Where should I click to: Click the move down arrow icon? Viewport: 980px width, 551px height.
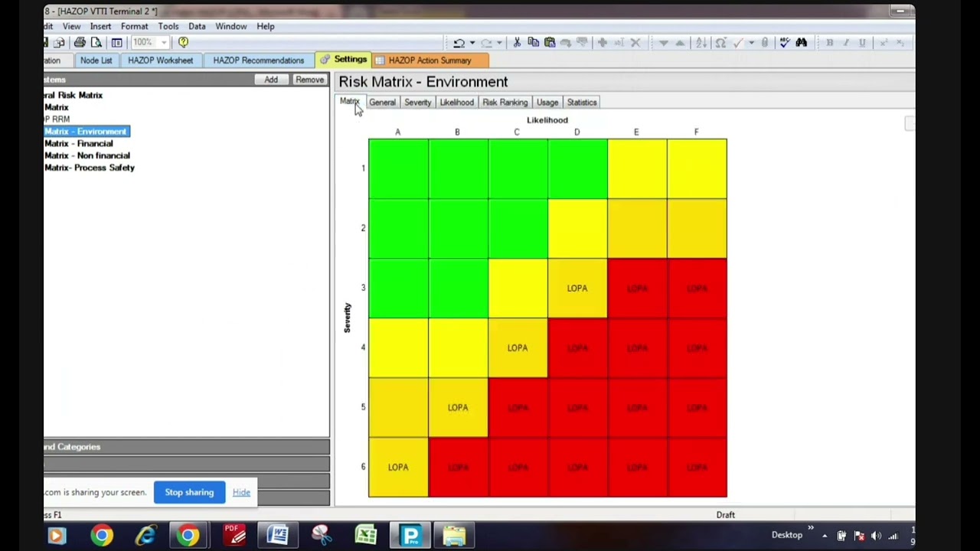coord(663,43)
